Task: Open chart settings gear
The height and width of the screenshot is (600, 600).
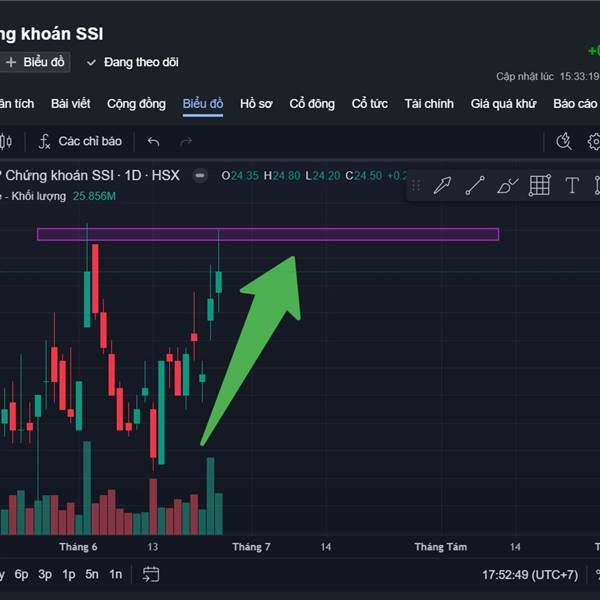Action: tap(593, 142)
